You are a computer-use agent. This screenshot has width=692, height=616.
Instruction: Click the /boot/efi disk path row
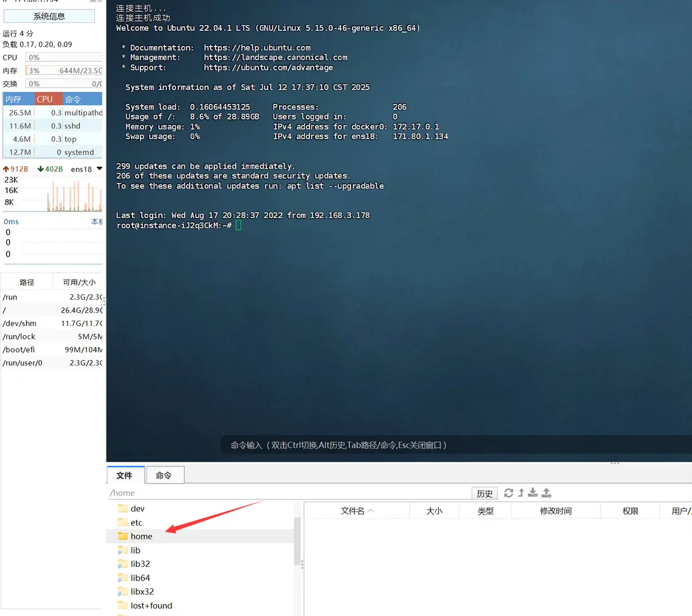pyautogui.click(x=52, y=350)
